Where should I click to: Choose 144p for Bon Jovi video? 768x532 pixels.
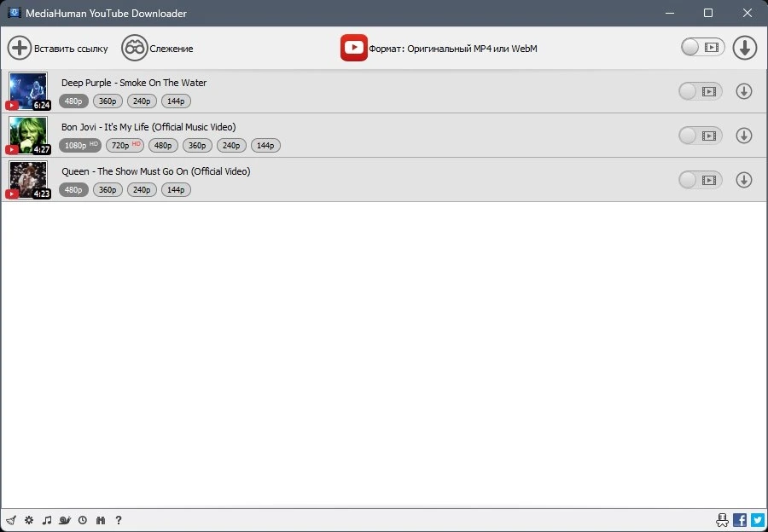pos(265,145)
